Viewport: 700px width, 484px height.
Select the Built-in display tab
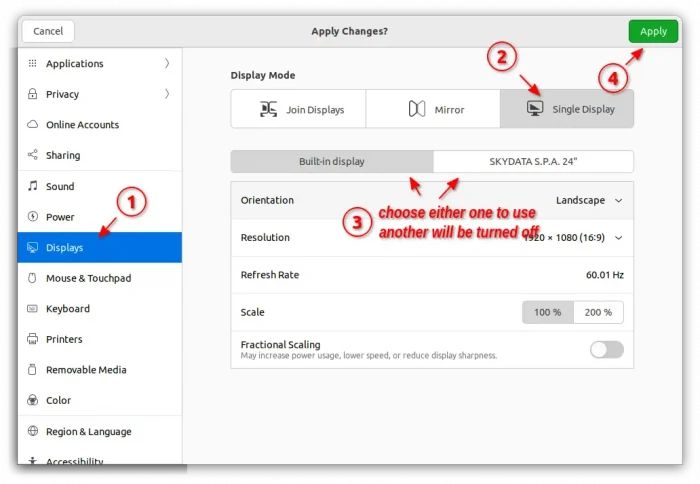click(332, 161)
